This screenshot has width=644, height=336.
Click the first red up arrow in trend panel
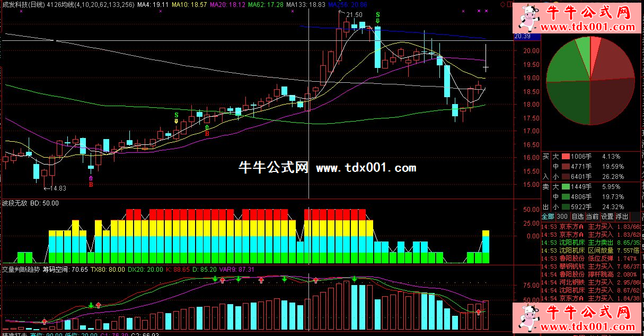pos(45,321)
